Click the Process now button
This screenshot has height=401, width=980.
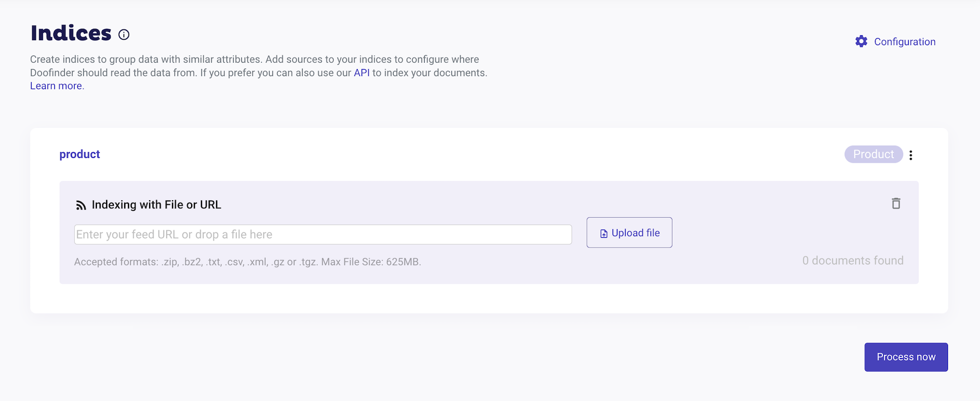tap(906, 357)
